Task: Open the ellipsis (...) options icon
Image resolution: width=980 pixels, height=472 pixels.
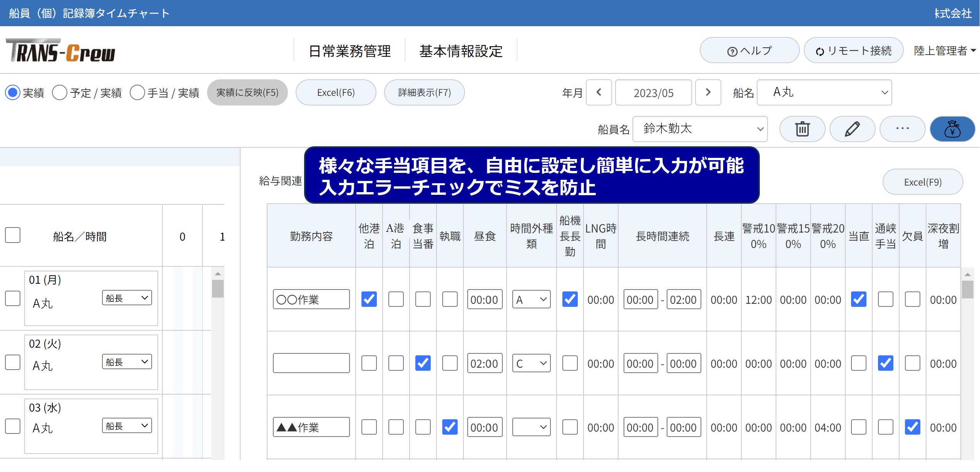Action: 902,129
